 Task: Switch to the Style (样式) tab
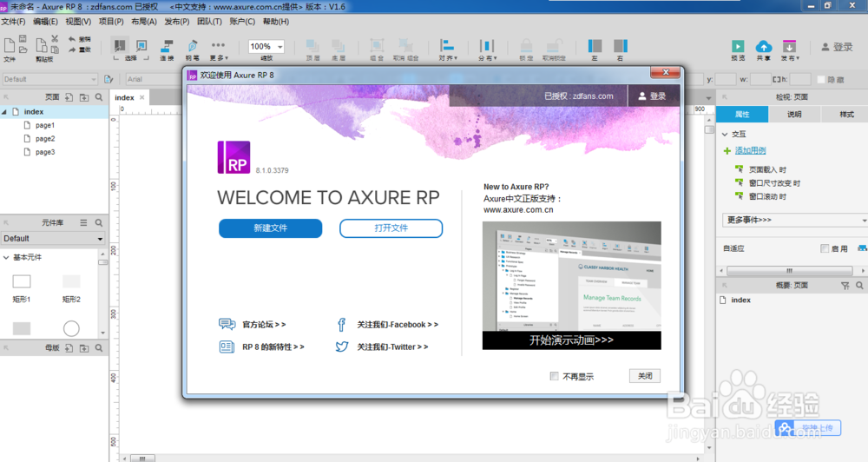(846, 114)
